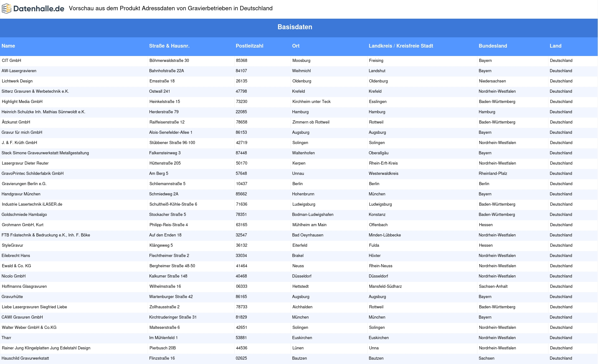Select address Schultheiß-Köhle-Straße 6
598x364 pixels.
tap(173, 204)
